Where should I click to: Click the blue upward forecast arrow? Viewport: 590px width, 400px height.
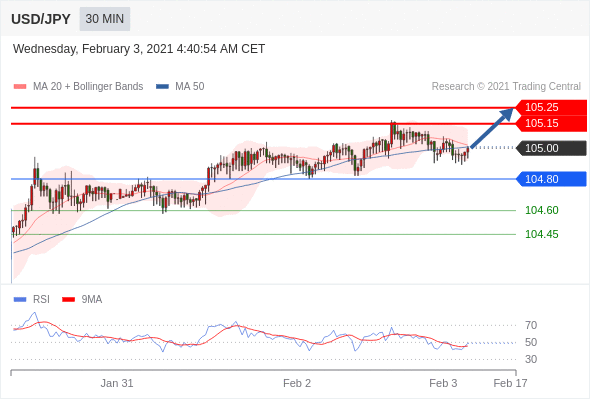pos(492,128)
